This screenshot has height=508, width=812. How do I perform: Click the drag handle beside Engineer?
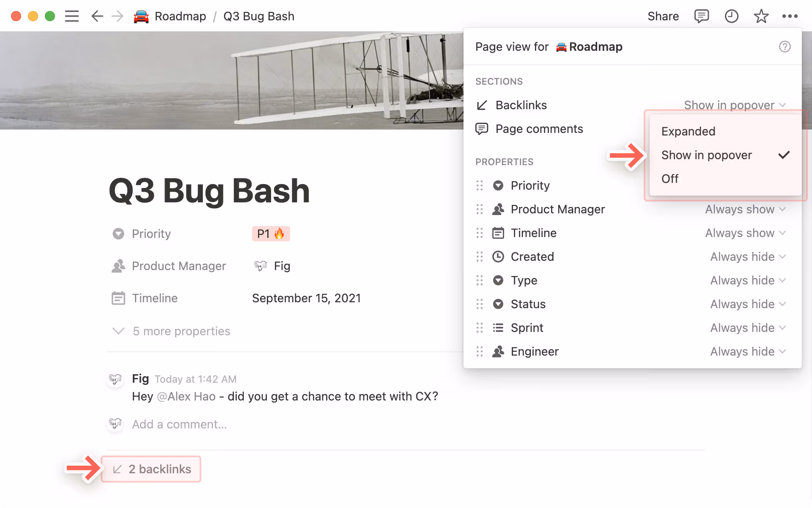pos(479,351)
